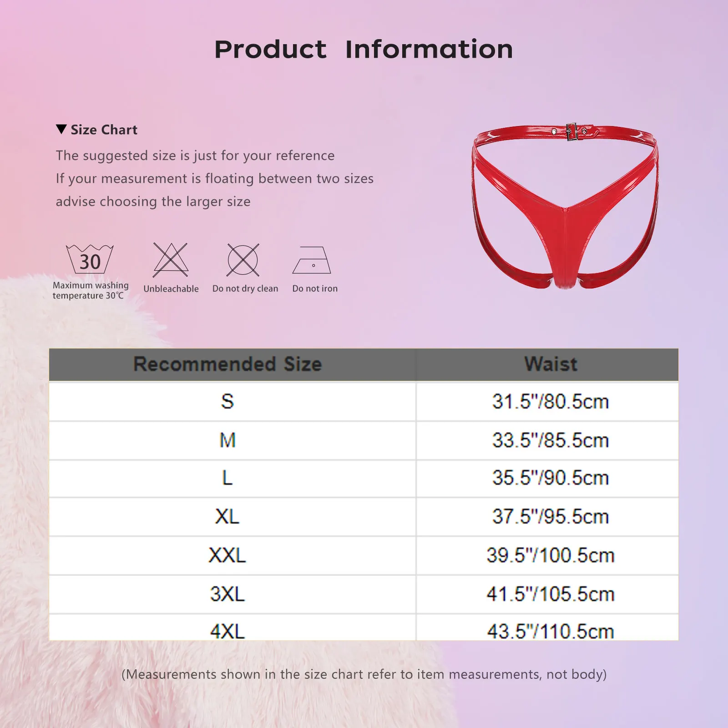This screenshot has height=728, width=728.
Task: Click the 'Do not dry clean' caption
Action: click(245, 289)
